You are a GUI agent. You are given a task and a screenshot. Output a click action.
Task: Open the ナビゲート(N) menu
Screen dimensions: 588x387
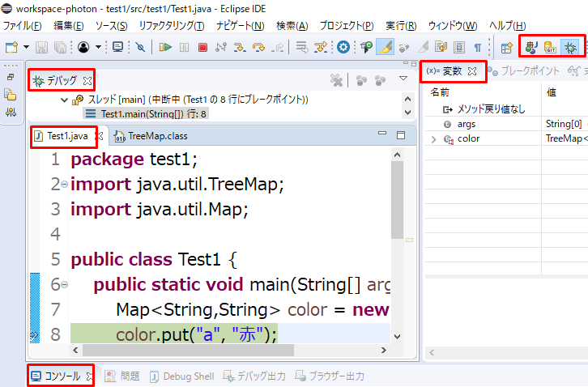241,25
